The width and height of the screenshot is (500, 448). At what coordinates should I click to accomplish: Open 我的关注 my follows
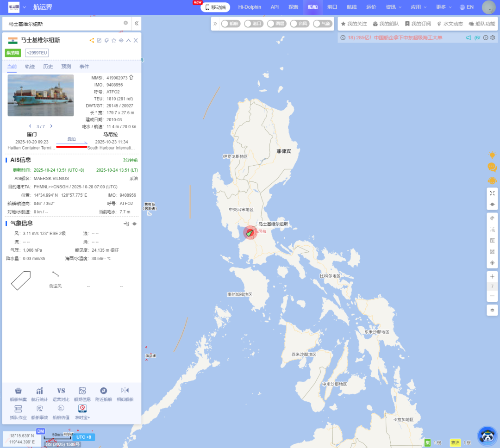click(354, 24)
